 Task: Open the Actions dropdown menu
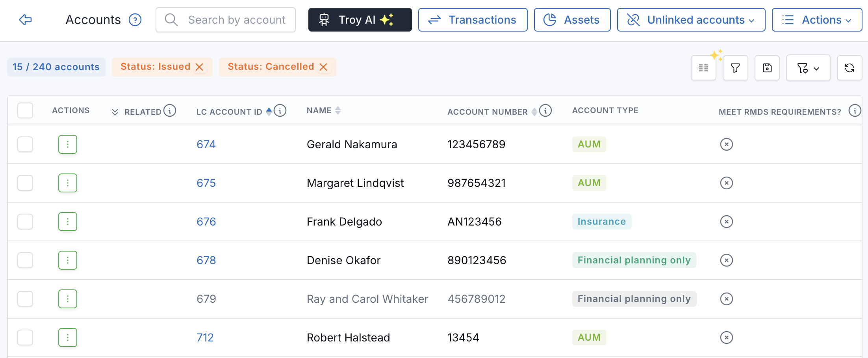(817, 20)
